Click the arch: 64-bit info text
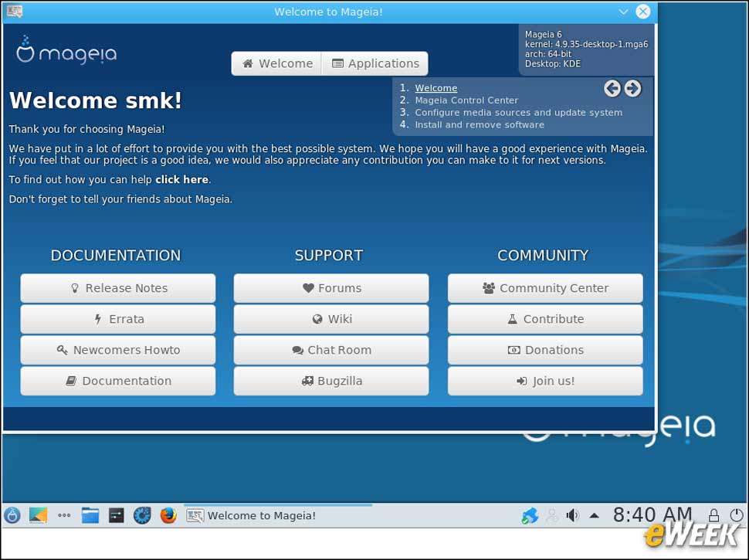This screenshot has height=560, width=749. coord(548,54)
